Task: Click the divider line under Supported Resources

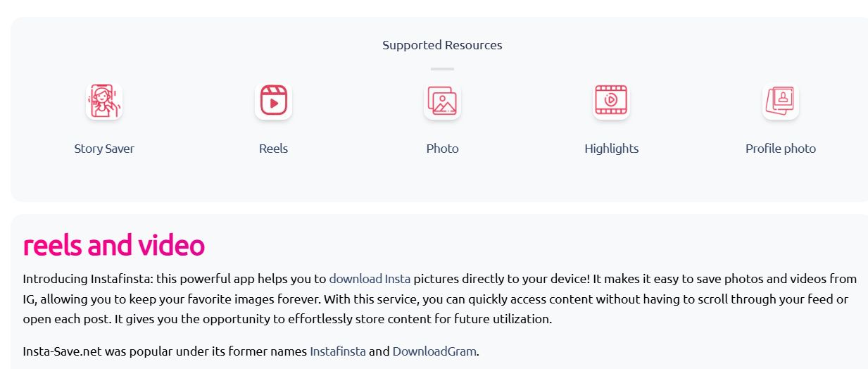Action: (x=442, y=69)
